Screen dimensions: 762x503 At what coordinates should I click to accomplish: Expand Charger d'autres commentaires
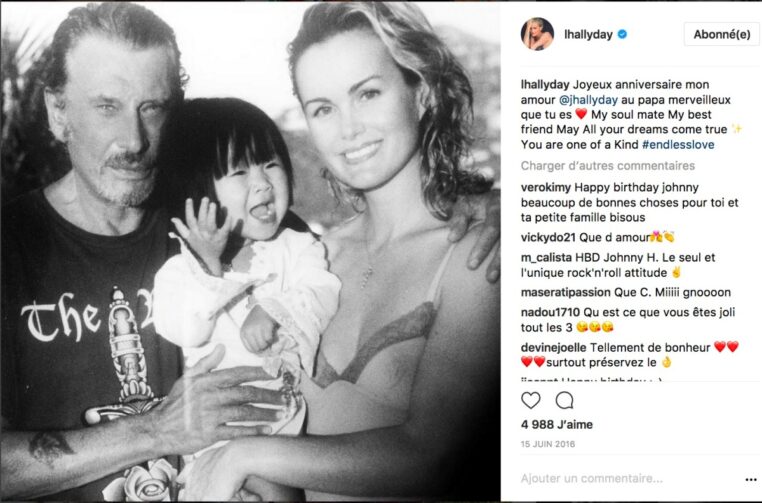[x=608, y=166]
